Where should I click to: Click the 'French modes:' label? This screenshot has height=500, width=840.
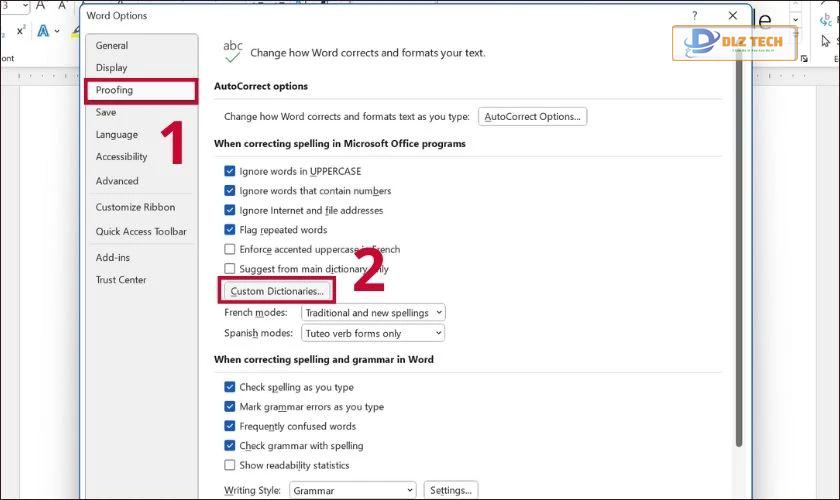[256, 312]
